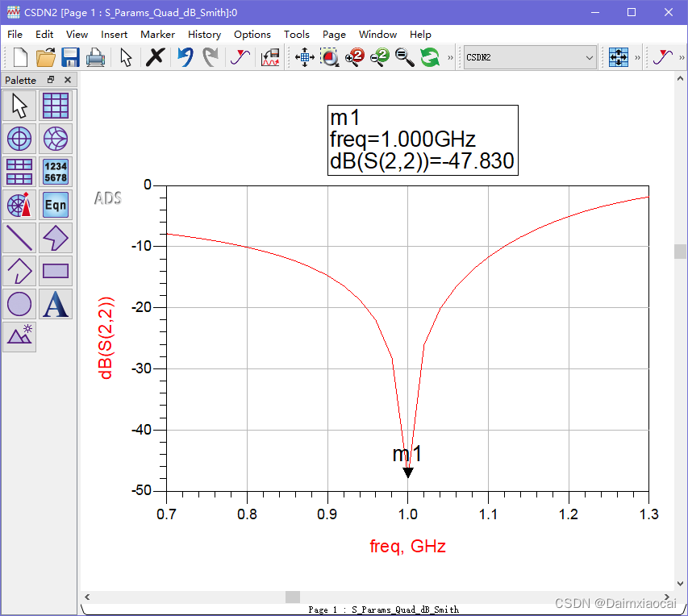Open the Tools menu
Screen dimensions: 688x616
pyautogui.click(x=297, y=34)
